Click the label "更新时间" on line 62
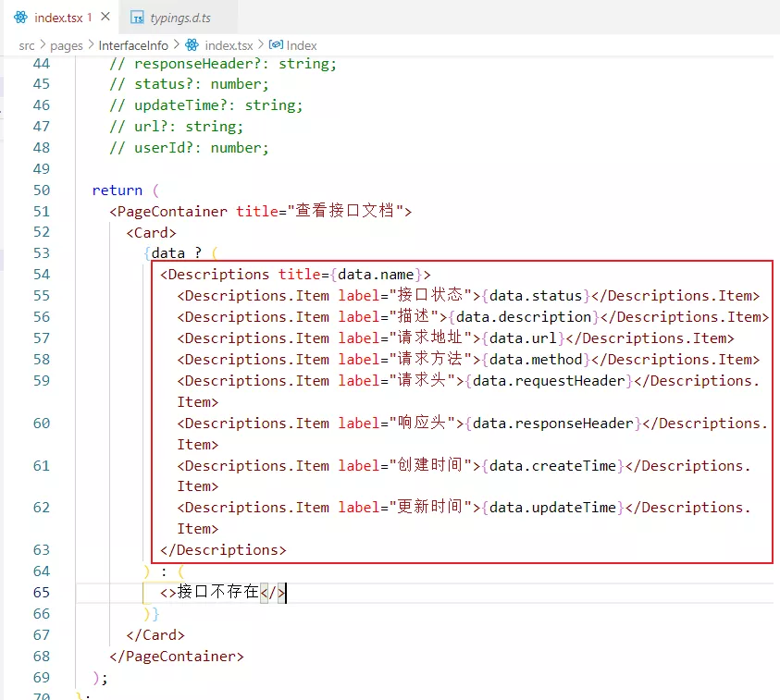Viewport: 780px width, 700px height. pos(430,507)
